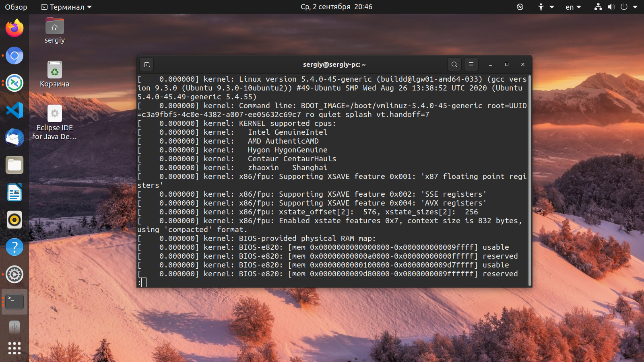Open the Remmina remote desktop dock icon

point(14,83)
